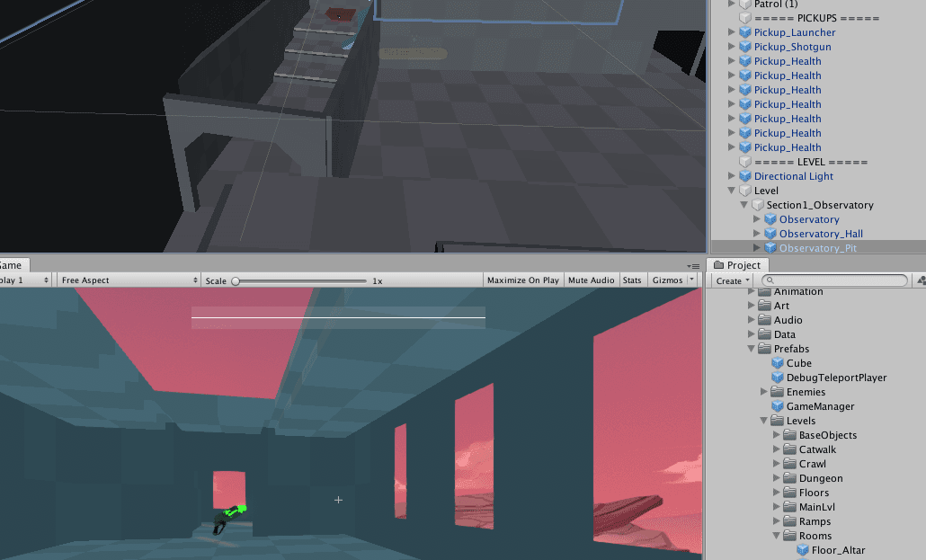Collapse the Section1_Observatory hierarchy node
The width and height of the screenshot is (926, 560).
(743, 205)
